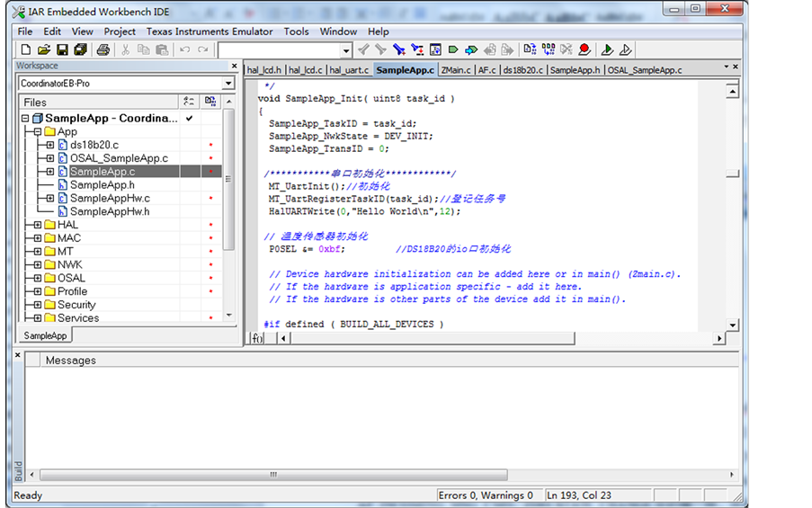Click the New Document toolbar icon

[25, 50]
